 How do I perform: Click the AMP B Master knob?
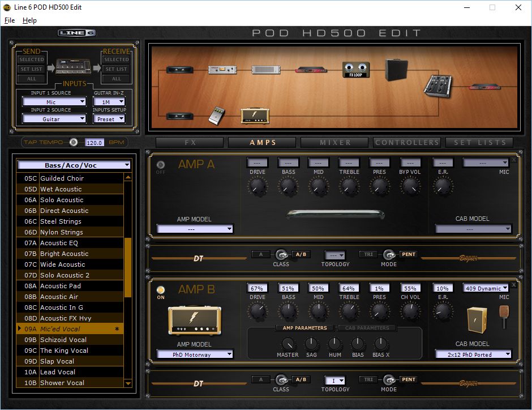tap(288, 344)
